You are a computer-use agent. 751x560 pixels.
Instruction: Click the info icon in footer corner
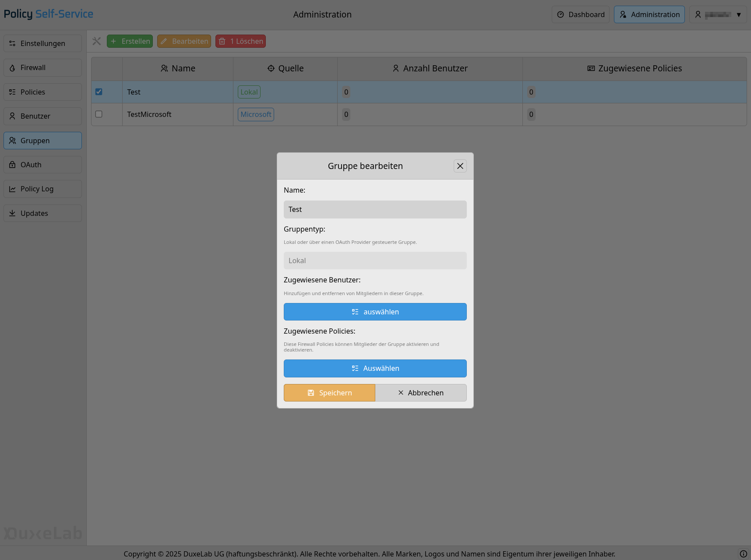point(743,554)
